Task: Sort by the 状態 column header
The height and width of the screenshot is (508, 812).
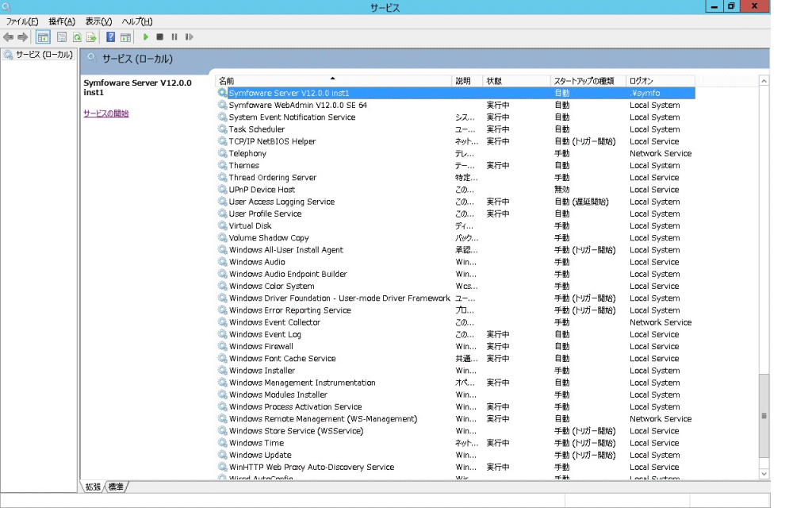Action: [x=516, y=81]
